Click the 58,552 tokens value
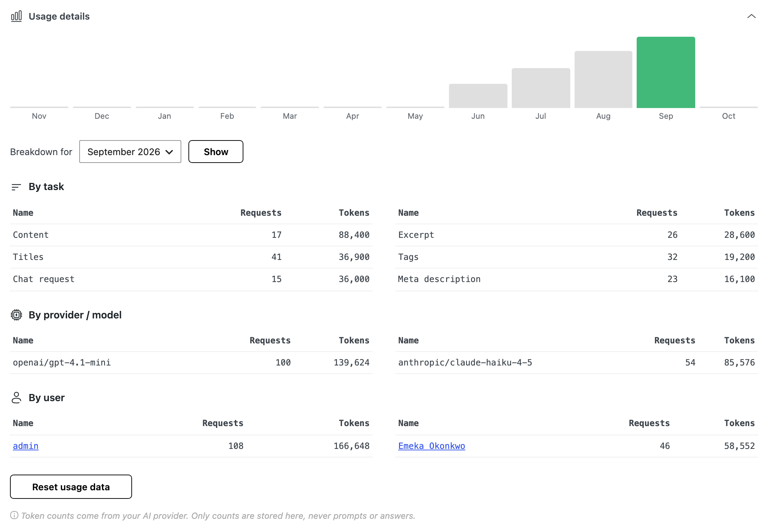Image resolution: width=768 pixels, height=532 pixels. click(x=739, y=446)
